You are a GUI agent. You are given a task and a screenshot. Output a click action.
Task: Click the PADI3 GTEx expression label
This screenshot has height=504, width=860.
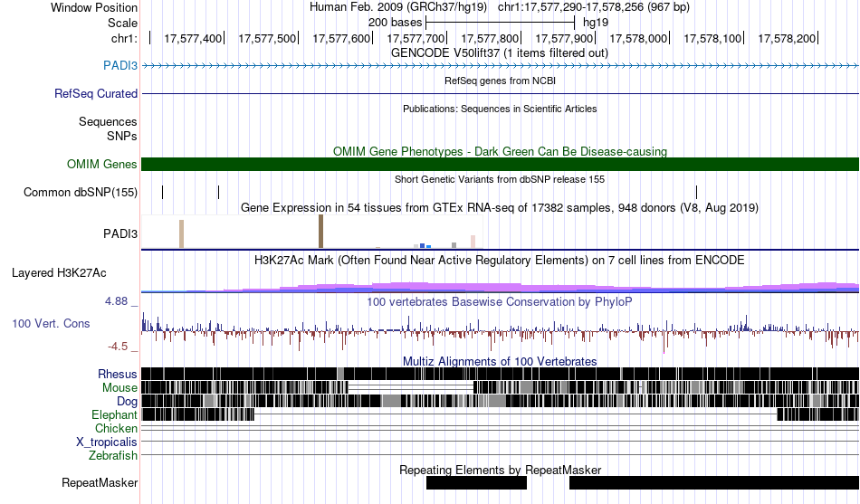point(120,234)
